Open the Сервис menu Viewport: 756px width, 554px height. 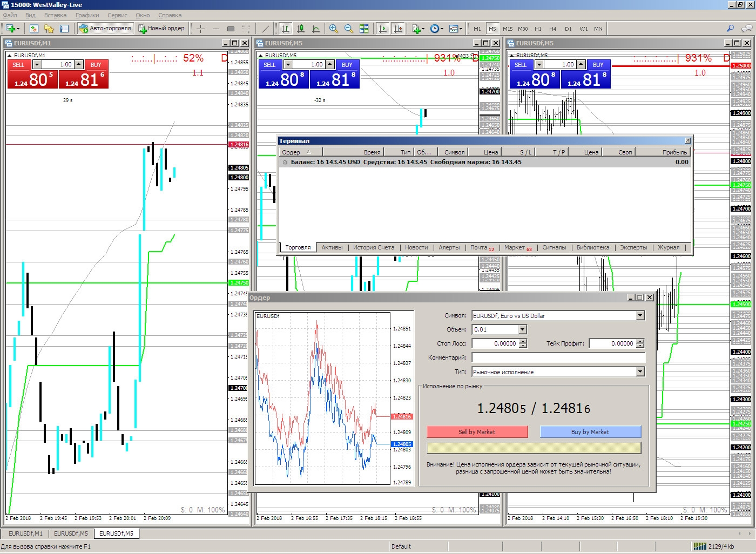coord(117,15)
